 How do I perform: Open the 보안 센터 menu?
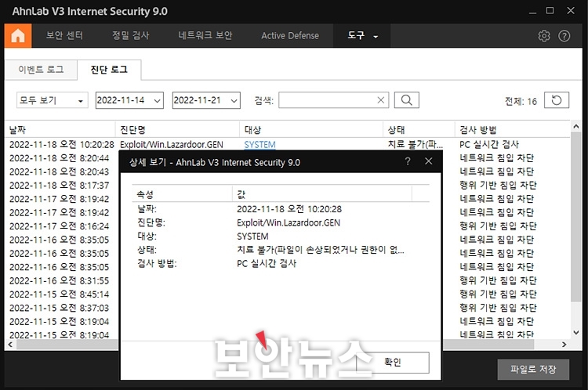(x=64, y=35)
